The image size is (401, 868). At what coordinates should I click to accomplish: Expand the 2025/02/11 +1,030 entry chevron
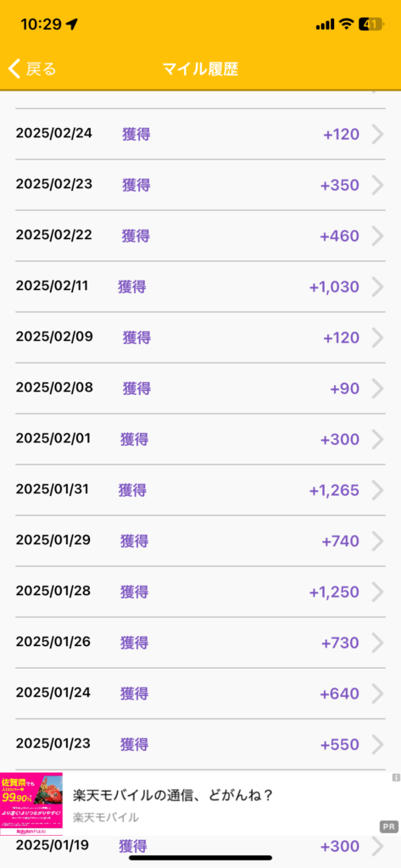coord(378,287)
